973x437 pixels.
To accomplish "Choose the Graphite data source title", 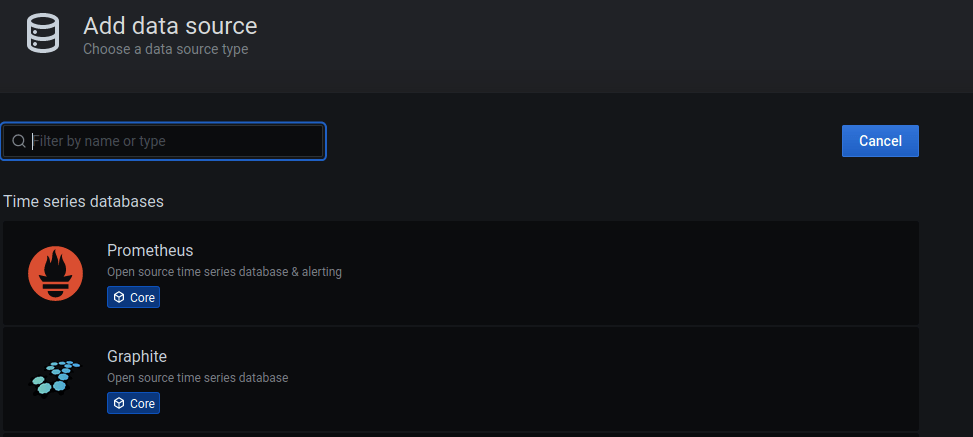I will point(137,356).
